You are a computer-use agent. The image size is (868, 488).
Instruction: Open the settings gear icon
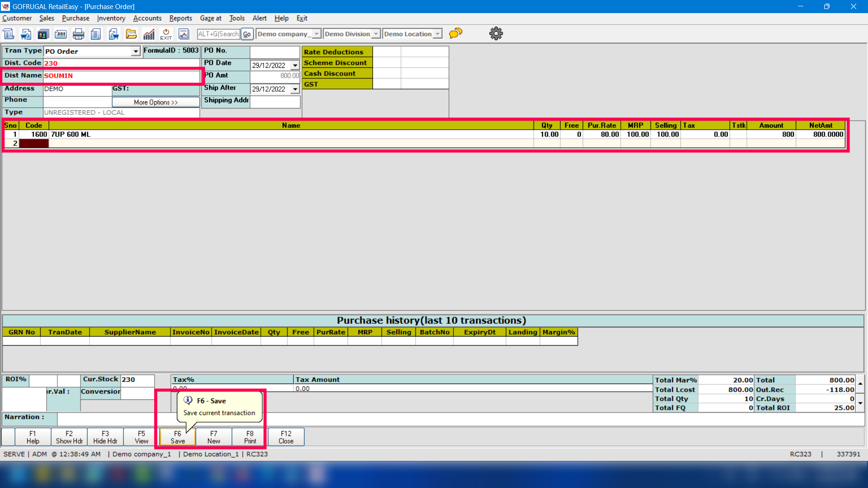click(x=496, y=33)
